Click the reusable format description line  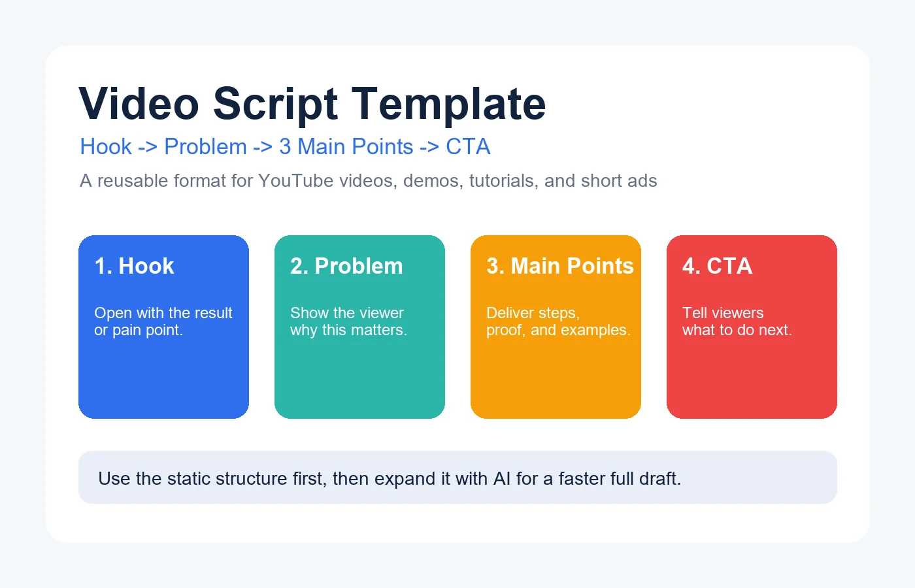[x=368, y=181]
